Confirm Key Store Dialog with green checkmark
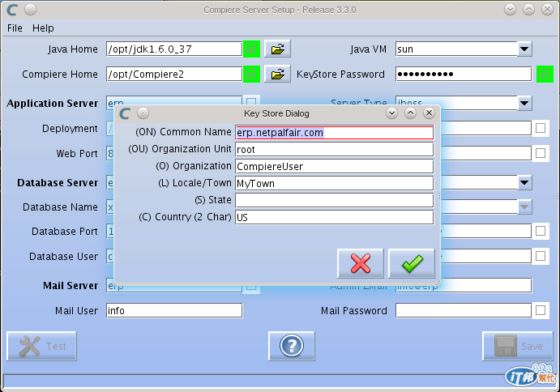Screen dimensions: 560x392 (412, 263)
